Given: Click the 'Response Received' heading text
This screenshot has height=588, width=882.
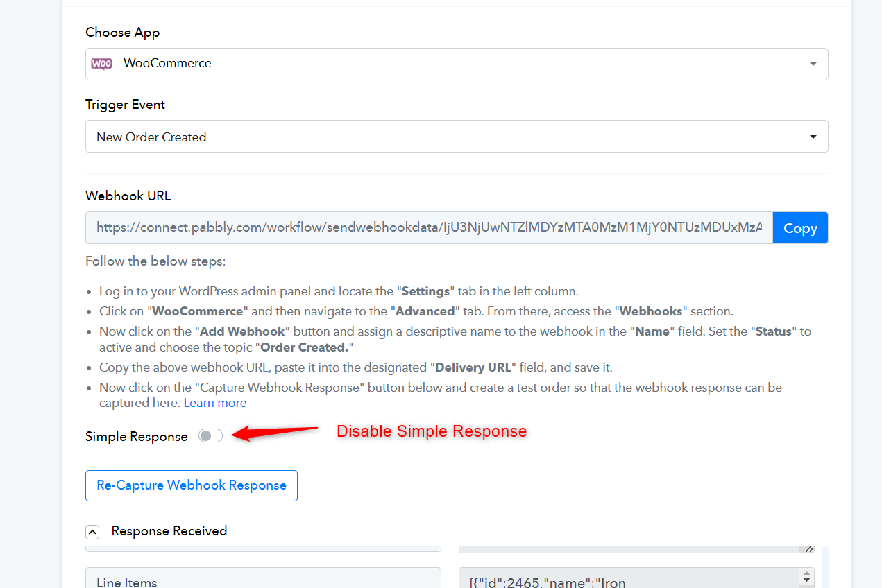Looking at the screenshot, I should pyautogui.click(x=169, y=531).
